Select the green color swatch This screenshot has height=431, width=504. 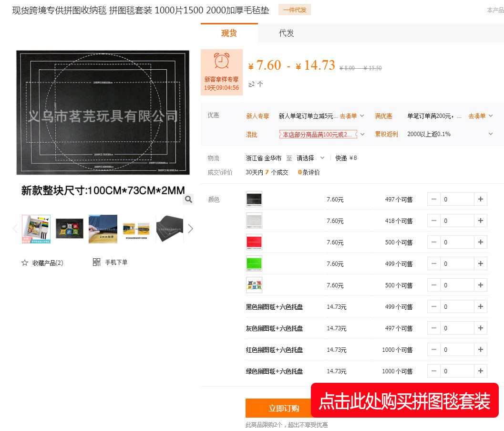[x=254, y=264]
